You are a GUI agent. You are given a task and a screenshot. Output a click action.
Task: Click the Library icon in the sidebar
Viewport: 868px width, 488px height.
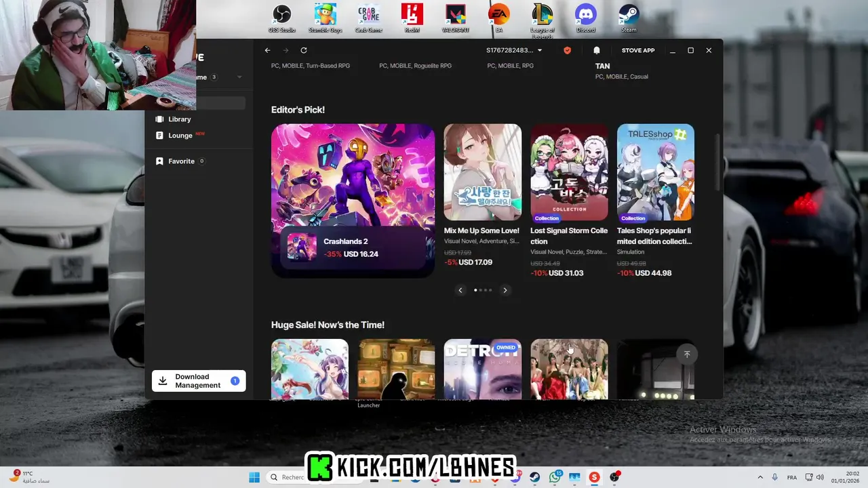point(159,119)
